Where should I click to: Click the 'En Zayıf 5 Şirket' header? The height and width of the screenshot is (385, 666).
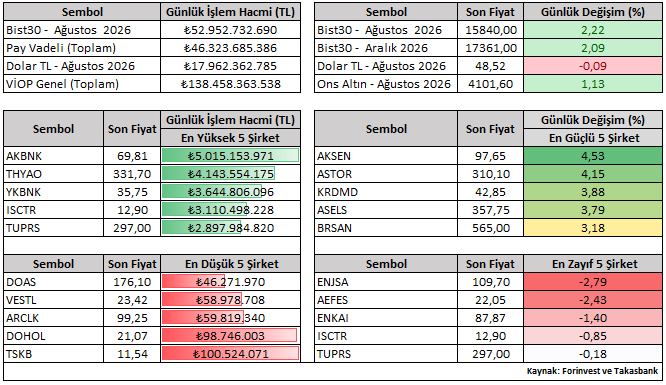[593, 264]
